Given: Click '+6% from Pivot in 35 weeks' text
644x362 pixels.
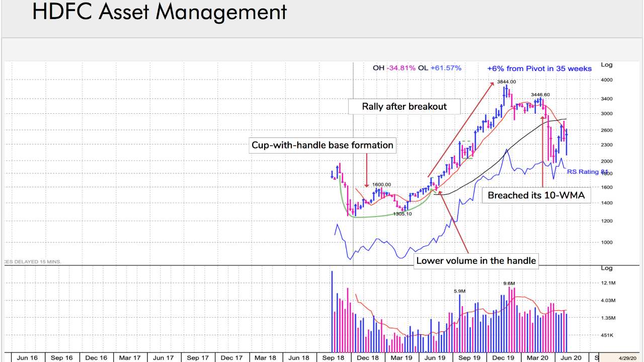Looking at the screenshot, I should [539, 68].
